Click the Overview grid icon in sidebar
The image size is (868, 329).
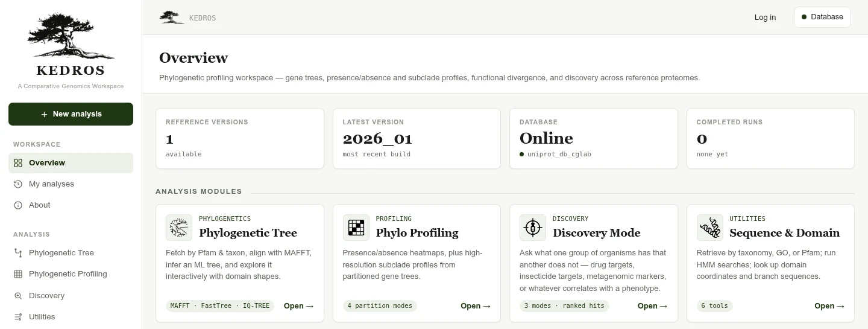(18, 163)
